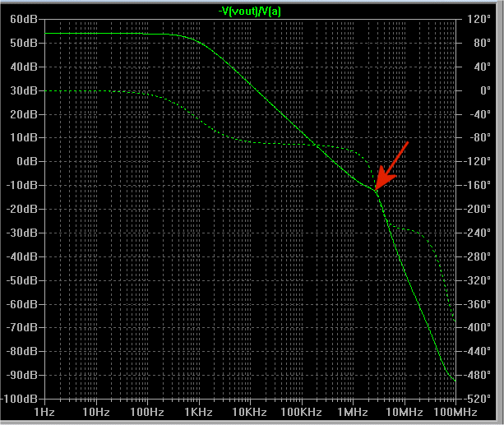Viewport: 504px width, 425px height.
Task: Click the 10Hz frequency axis label
Action: [96, 412]
